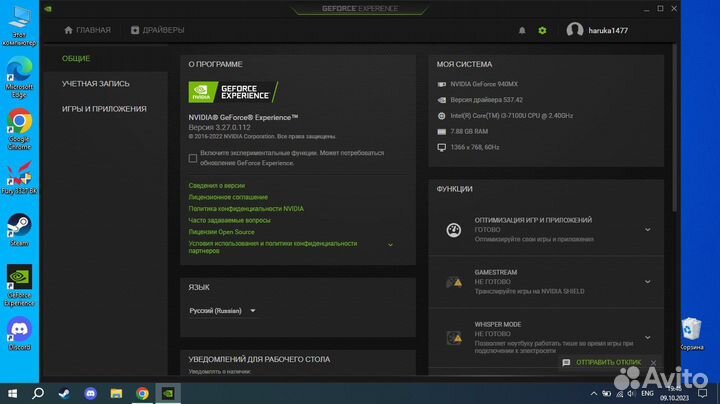Screen dimensions: 720x404
Task: Open Steam from the desktop shortcut
Action: coord(19,227)
